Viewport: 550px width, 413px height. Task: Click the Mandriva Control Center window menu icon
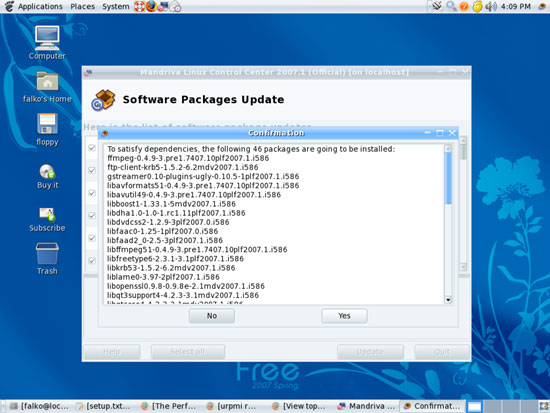click(88, 73)
